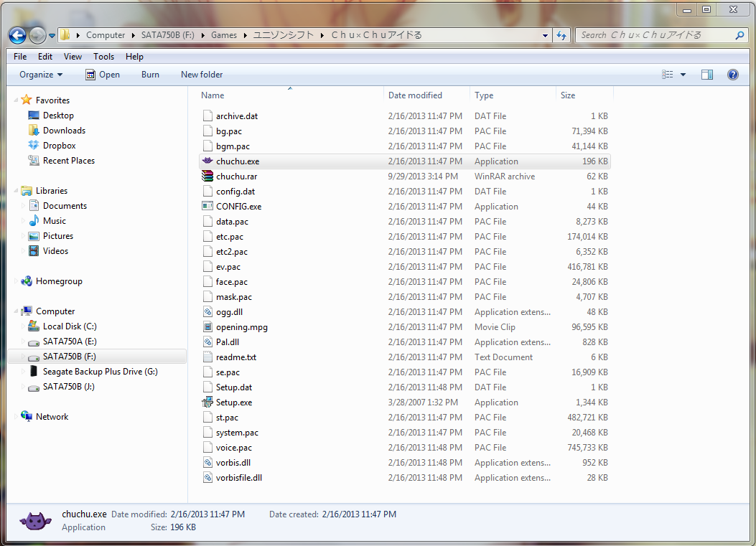Open the address bar history dropdown
The height and width of the screenshot is (546, 756).
pyautogui.click(x=546, y=36)
